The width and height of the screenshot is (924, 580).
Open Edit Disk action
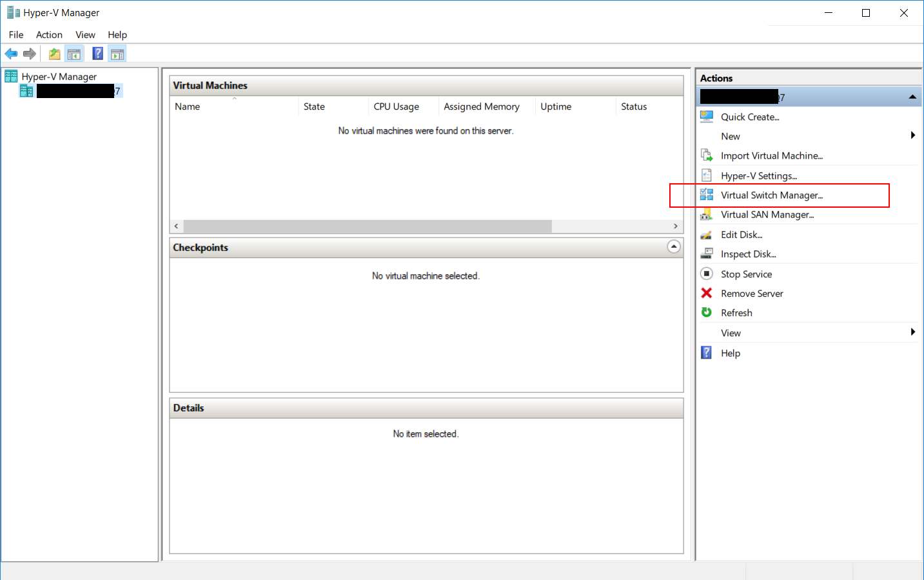tap(742, 235)
